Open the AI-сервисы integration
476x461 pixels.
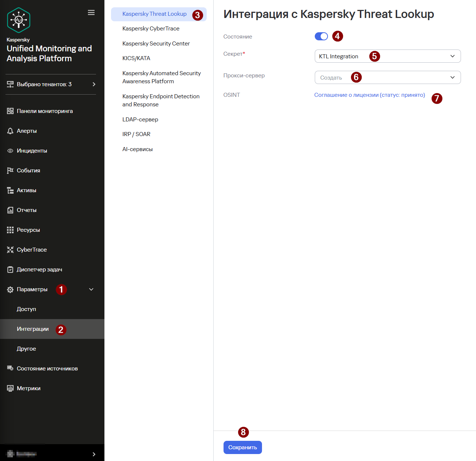click(137, 149)
